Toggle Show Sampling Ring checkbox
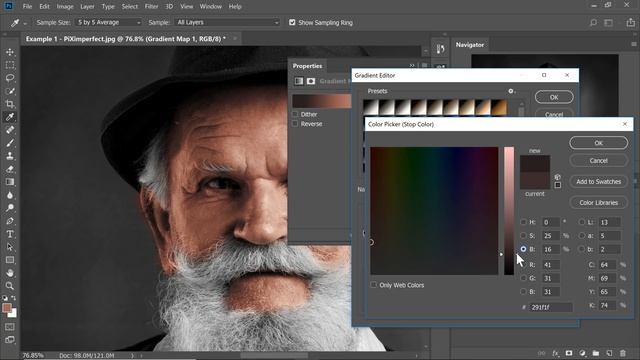 292,22
